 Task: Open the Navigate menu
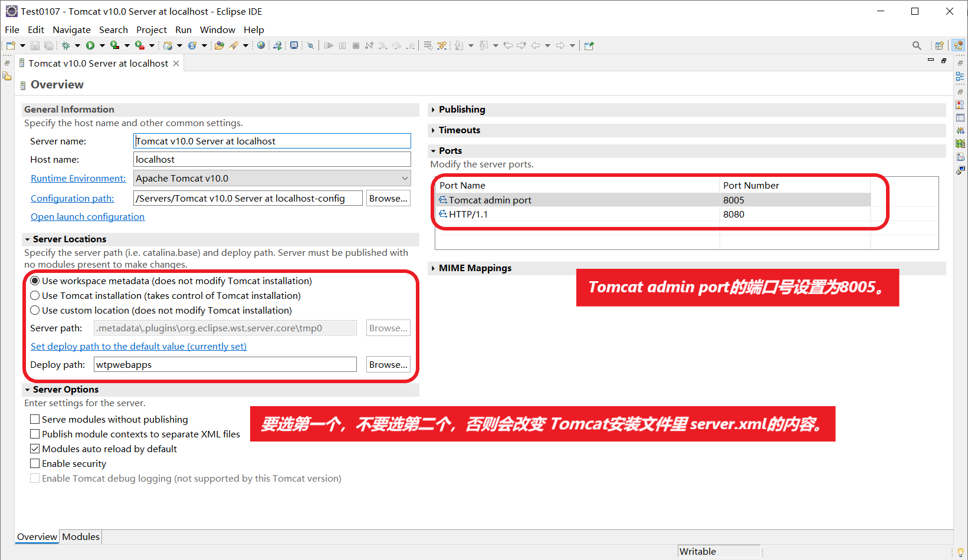click(71, 29)
